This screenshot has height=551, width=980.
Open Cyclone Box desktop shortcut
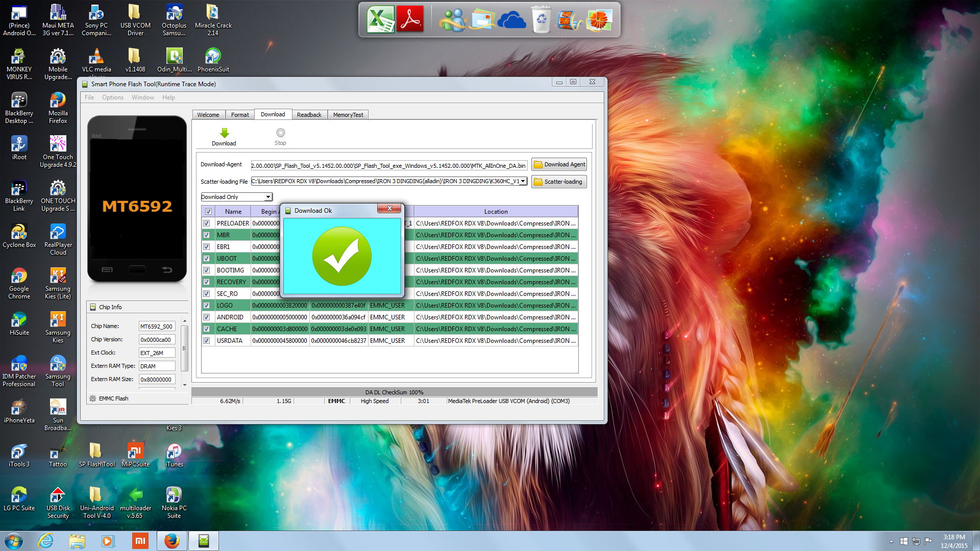coord(19,236)
